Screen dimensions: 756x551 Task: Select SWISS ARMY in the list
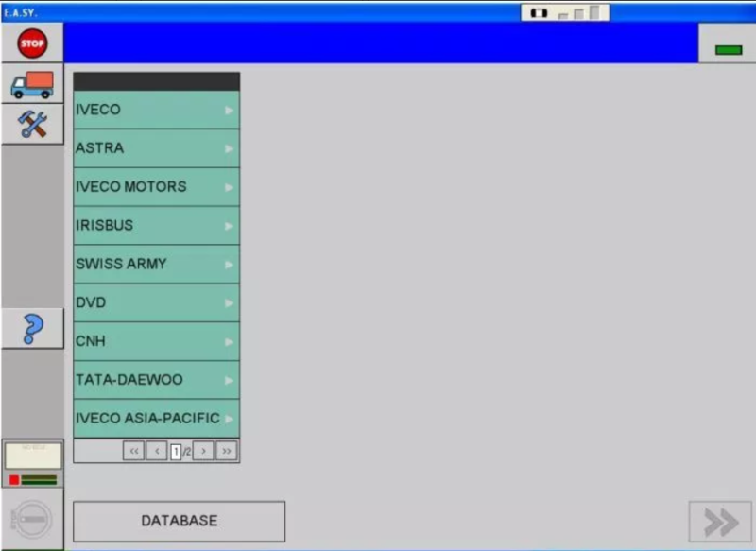(x=156, y=265)
